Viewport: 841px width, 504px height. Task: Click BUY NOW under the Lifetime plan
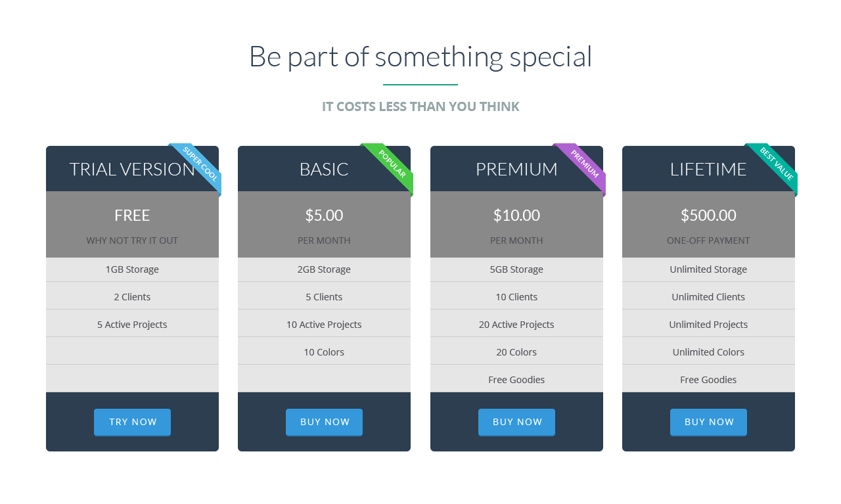(708, 422)
